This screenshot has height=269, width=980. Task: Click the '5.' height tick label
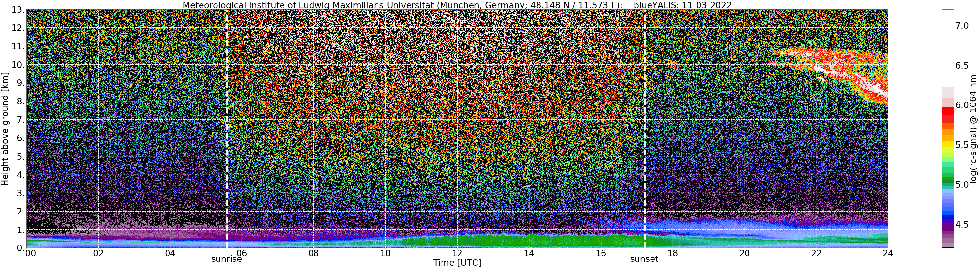tap(21, 156)
